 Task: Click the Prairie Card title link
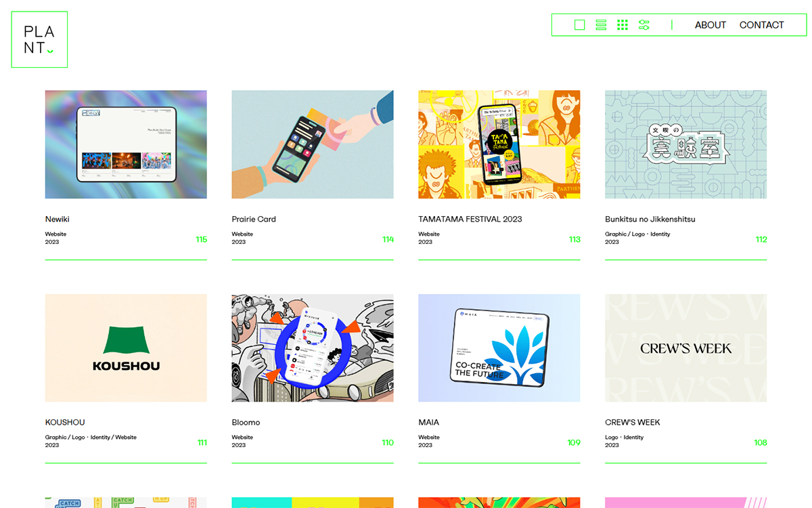click(x=254, y=219)
